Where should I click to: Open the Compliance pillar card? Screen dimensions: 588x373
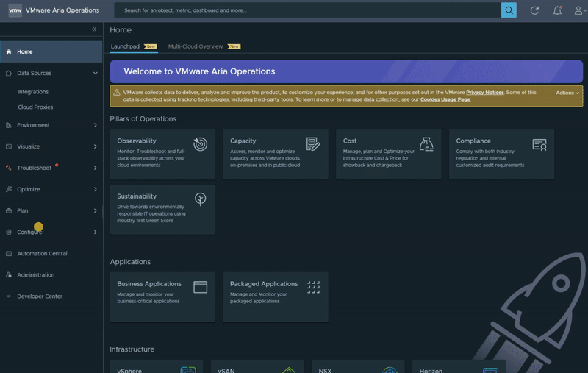click(501, 154)
